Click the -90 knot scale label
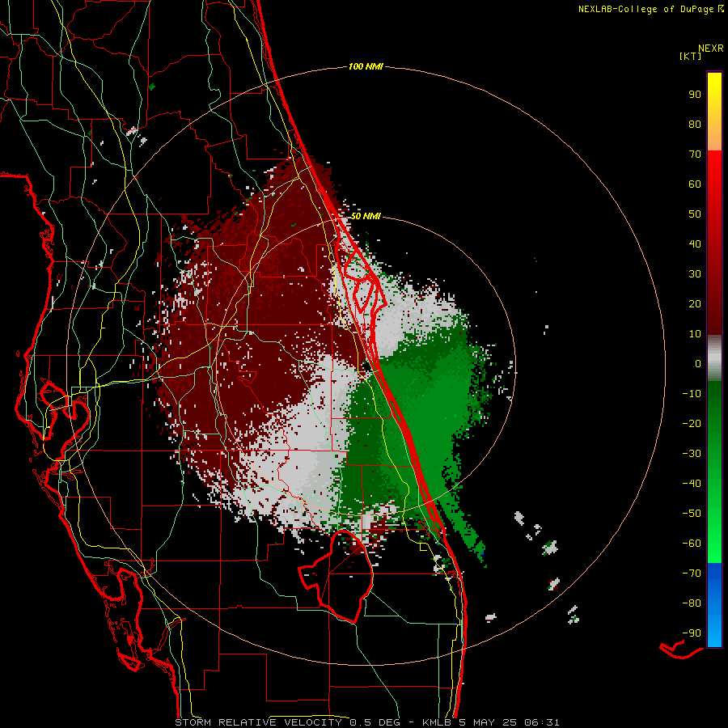The image size is (728, 728). point(692,633)
